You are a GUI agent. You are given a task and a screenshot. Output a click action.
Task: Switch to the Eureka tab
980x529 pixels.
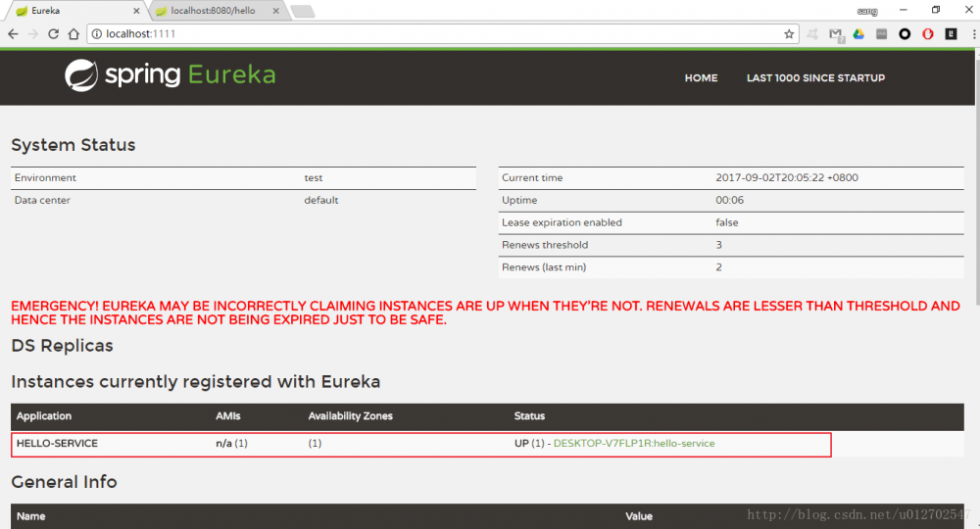[75, 11]
